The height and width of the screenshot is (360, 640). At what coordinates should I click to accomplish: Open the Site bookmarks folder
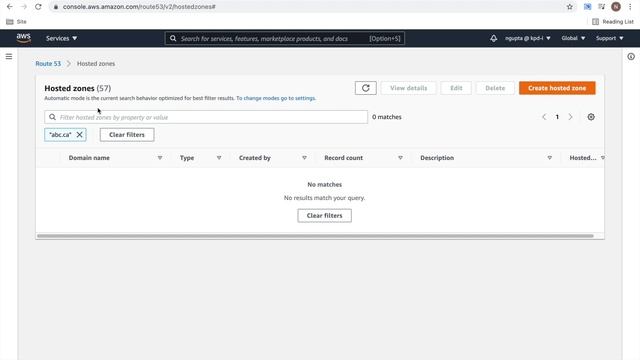16,22
